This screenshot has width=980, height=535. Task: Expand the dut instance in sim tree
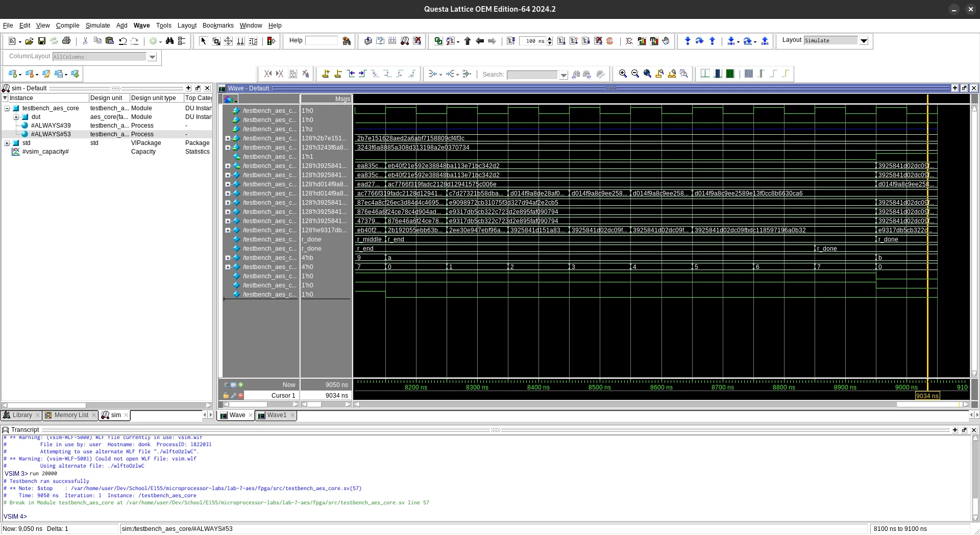[x=16, y=117]
